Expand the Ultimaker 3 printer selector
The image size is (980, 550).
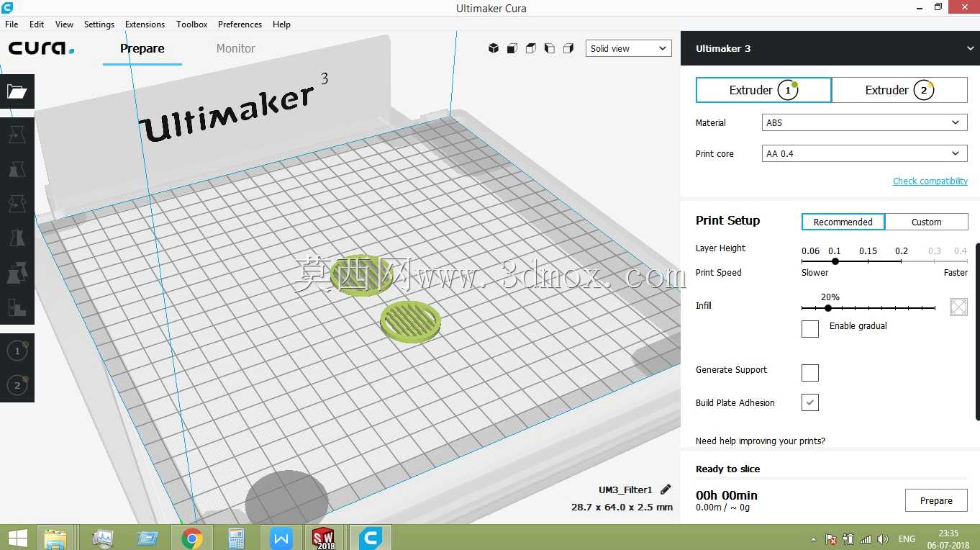830,48
